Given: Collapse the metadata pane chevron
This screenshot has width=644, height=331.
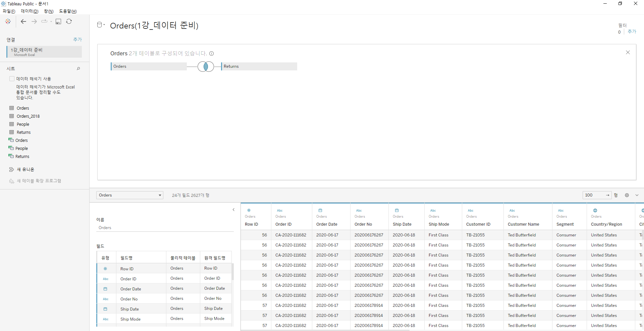Looking at the screenshot, I should coord(234,210).
